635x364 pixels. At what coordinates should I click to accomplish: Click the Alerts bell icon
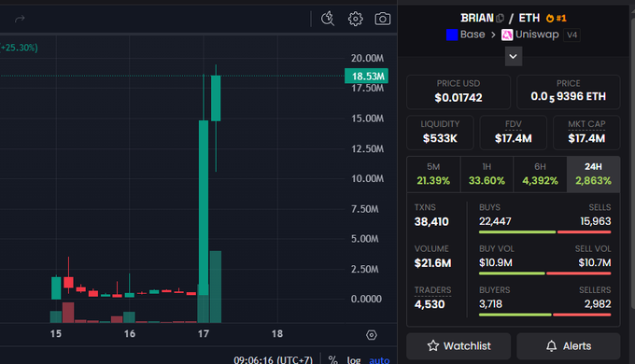pos(551,345)
